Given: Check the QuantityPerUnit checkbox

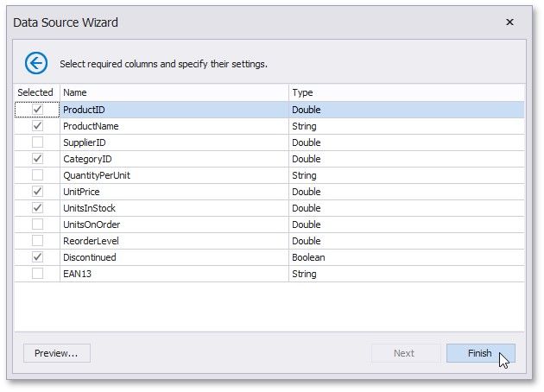Looking at the screenshot, I should (x=37, y=175).
